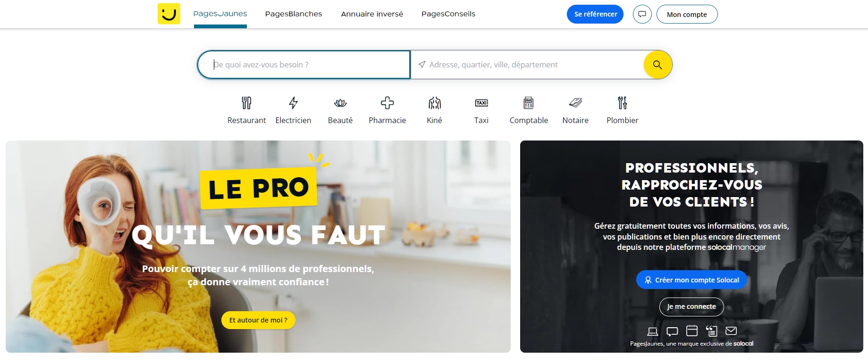
Task: Select the Pharmacie cross icon
Action: point(388,103)
